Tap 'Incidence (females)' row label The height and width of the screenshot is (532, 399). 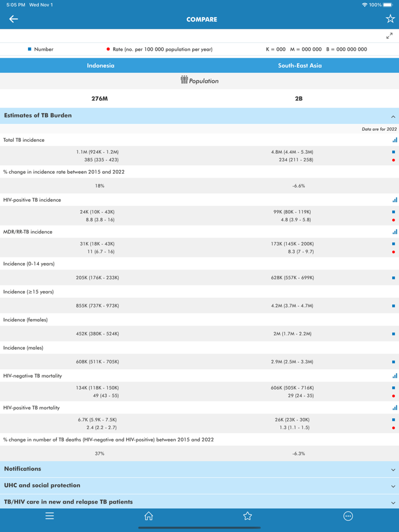pyautogui.click(x=26, y=320)
